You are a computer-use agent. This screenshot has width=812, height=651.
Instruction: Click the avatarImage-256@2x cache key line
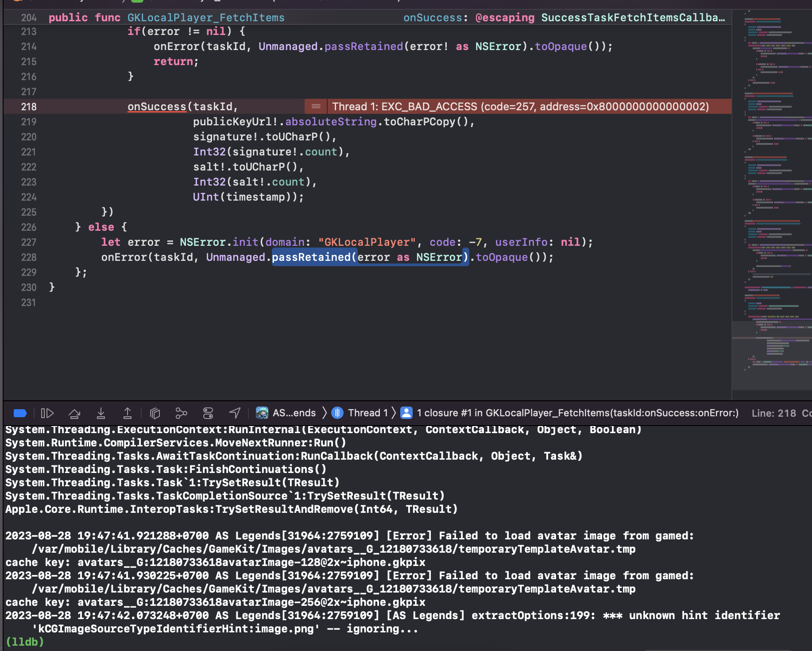pos(215,602)
